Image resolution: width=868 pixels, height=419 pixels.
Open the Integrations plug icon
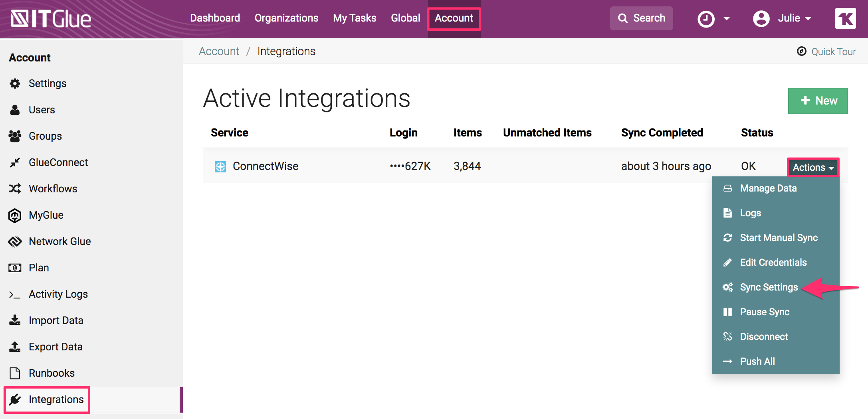click(15, 399)
